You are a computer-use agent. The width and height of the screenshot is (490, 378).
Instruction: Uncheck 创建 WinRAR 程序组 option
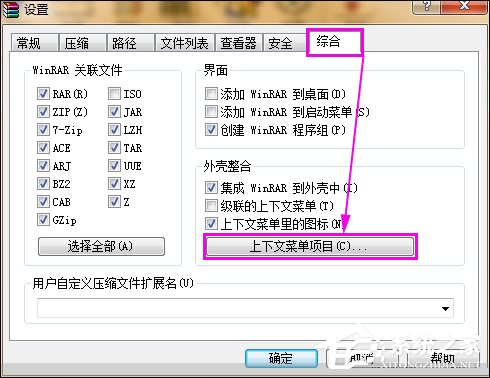point(211,130)
